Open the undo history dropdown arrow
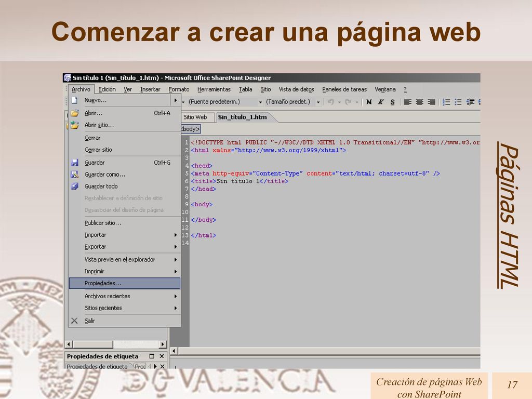 [339, 102]
